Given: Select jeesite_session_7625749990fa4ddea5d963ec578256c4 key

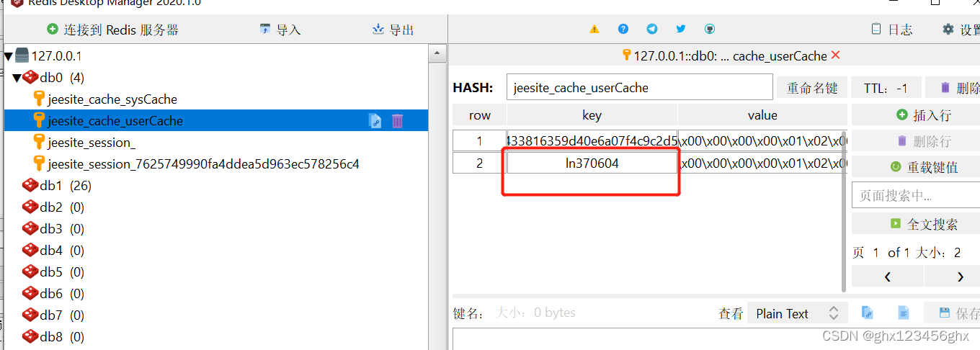Looking at the screenshot, I should coord(203,164).
